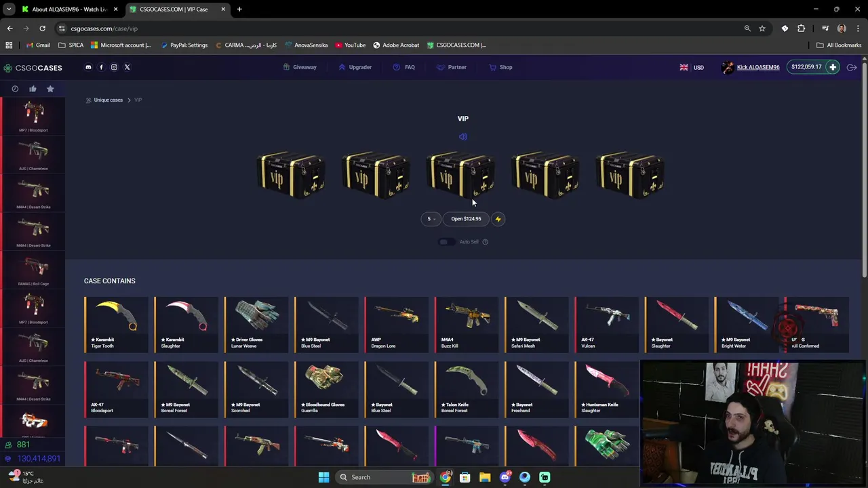Screen dimensions: 868x488
Task: Open the X (Twitter) social icon in header
Action: pos(127,67)
